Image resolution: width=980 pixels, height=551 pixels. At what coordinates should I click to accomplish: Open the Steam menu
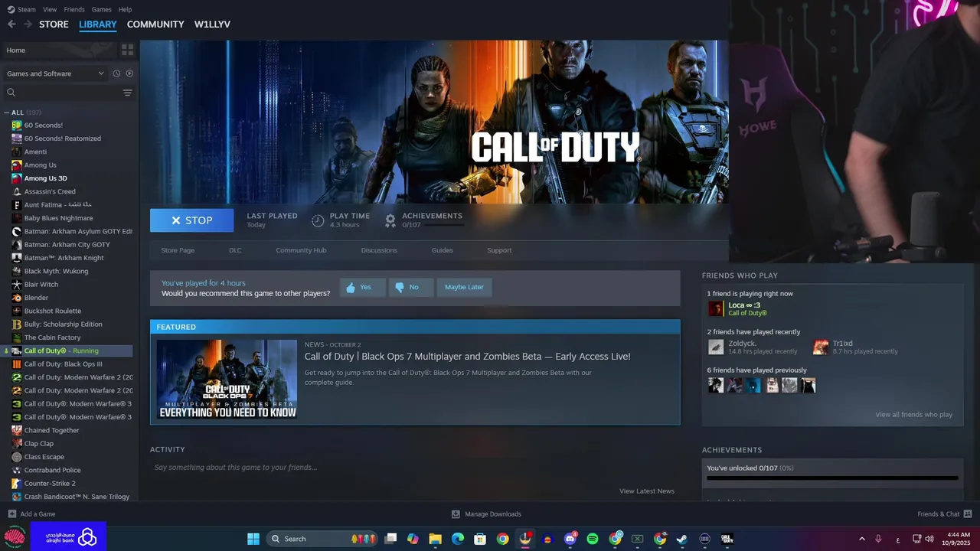point(21,9)
